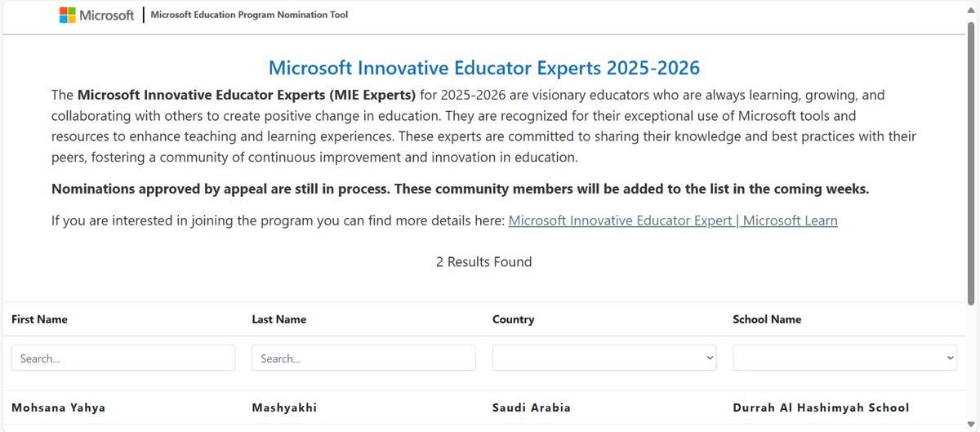The height and width of the screenshot is (432, 980).
Task: Click the First Name column header
Action: point(39,319)
